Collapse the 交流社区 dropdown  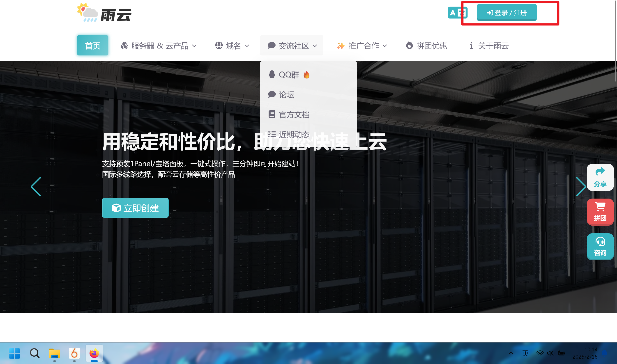(292, 46)
